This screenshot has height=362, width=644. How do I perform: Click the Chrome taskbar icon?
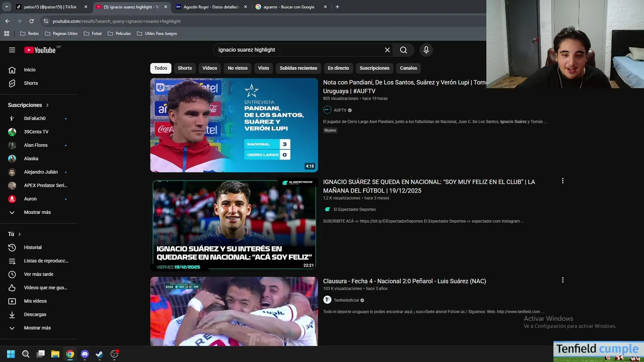[x=70, y=354]
